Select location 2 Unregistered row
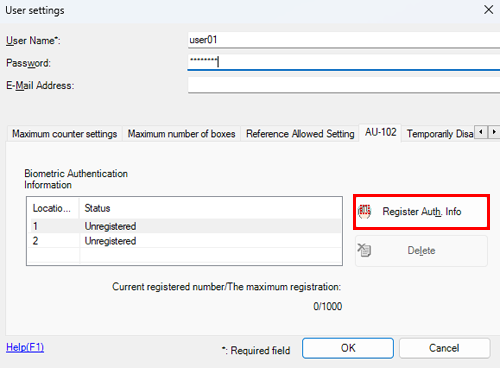 point(186,241)
